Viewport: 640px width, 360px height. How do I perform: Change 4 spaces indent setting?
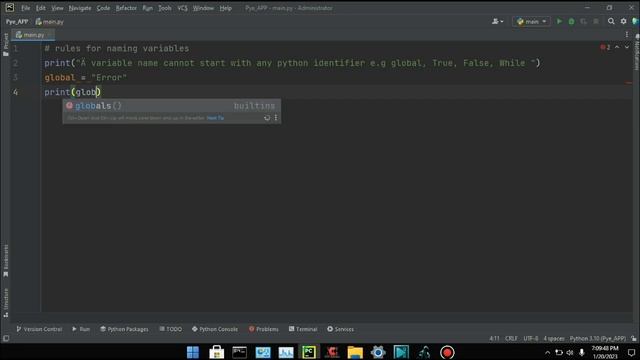554,338
